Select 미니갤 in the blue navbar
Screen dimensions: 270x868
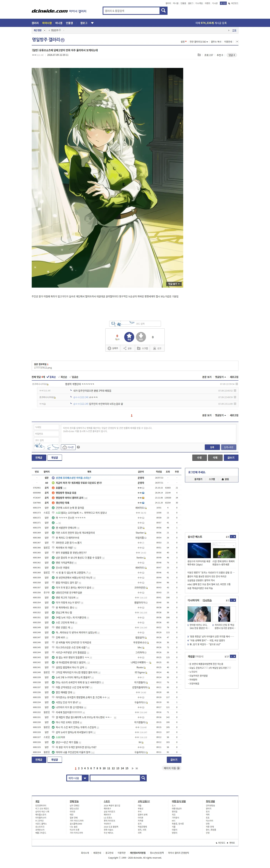[x=59, y=23]
